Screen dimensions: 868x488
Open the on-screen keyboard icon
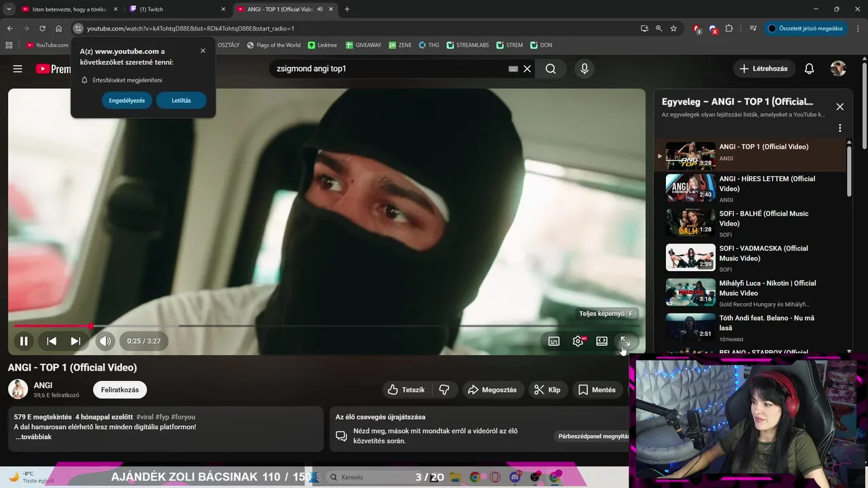(513, 68)
